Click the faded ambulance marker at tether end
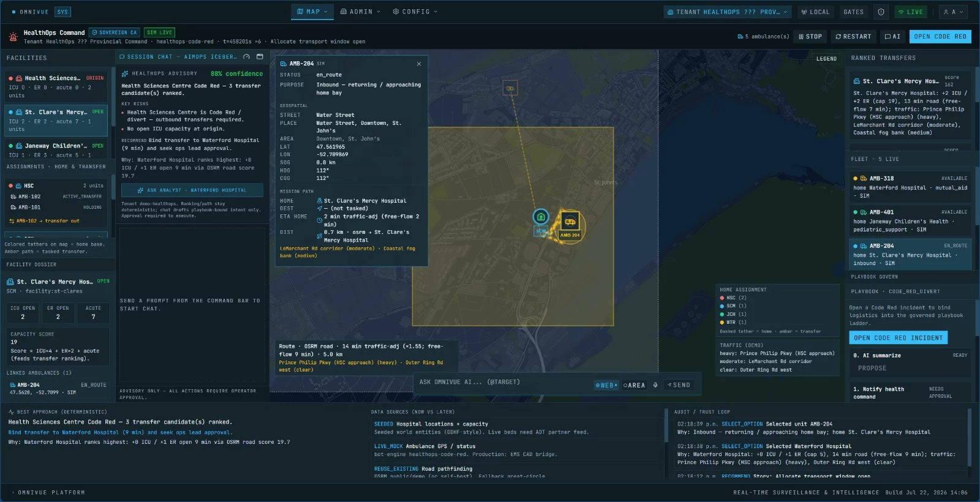 [x=510, y=88]
